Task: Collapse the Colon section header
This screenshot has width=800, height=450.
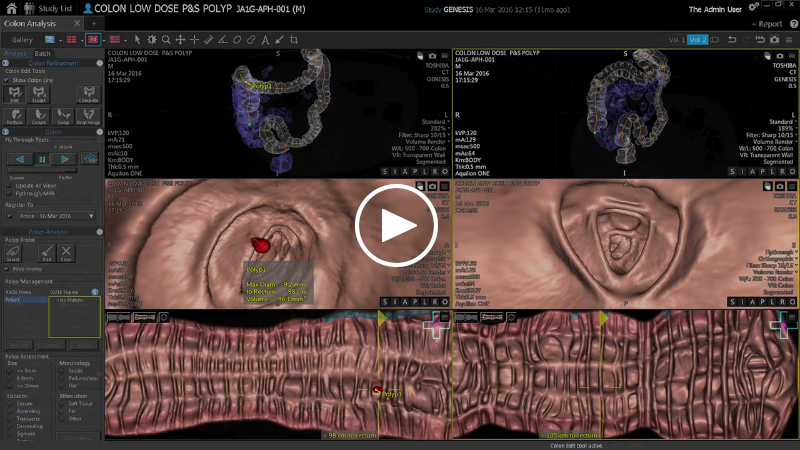Action: pyautogui.click(x=99, y=132)
